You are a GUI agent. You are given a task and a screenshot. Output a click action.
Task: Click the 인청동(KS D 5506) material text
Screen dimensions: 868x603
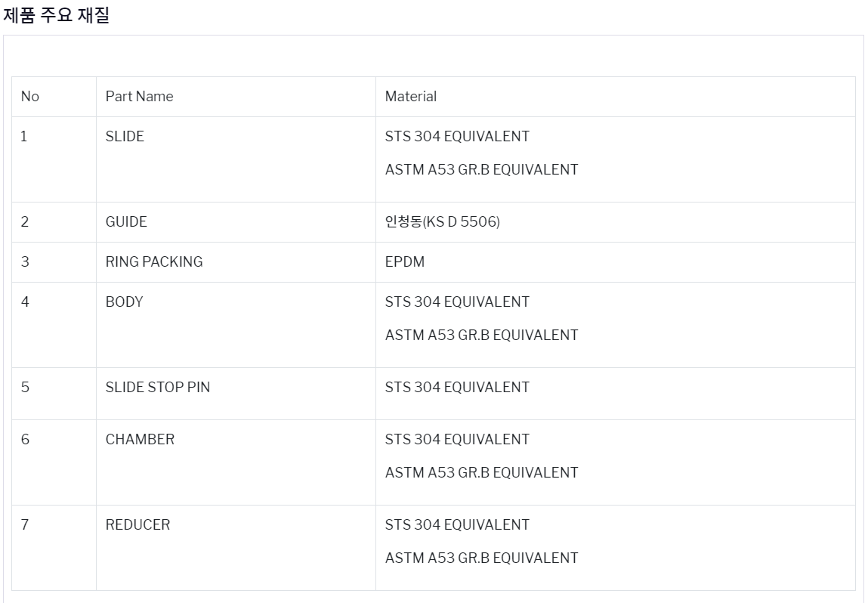click(x=442, y=222)
